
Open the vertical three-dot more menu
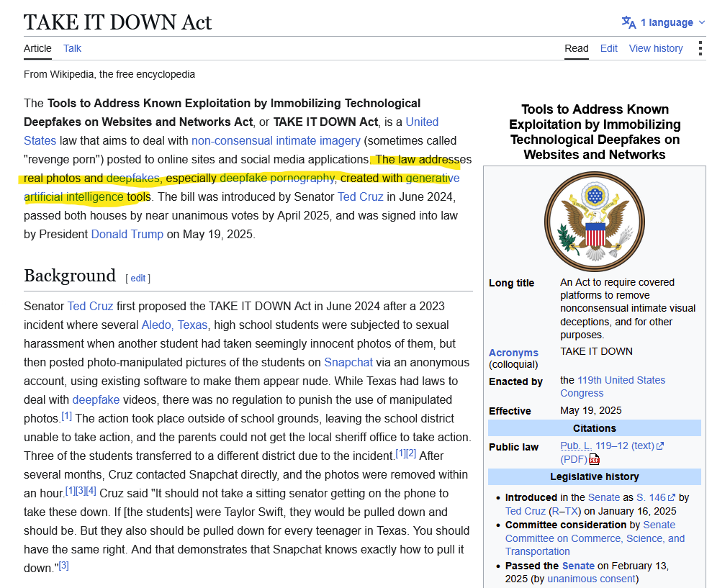[700, 48]
